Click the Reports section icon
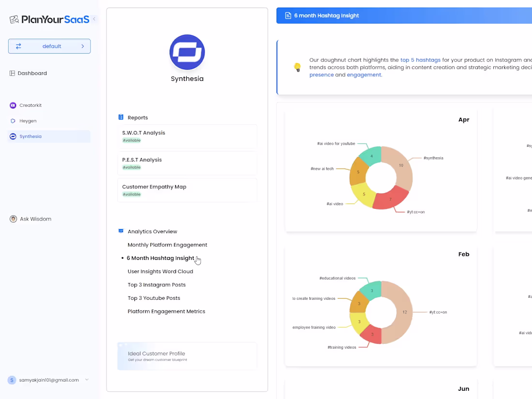Screen dimensions: 532x399 point(120,117)
